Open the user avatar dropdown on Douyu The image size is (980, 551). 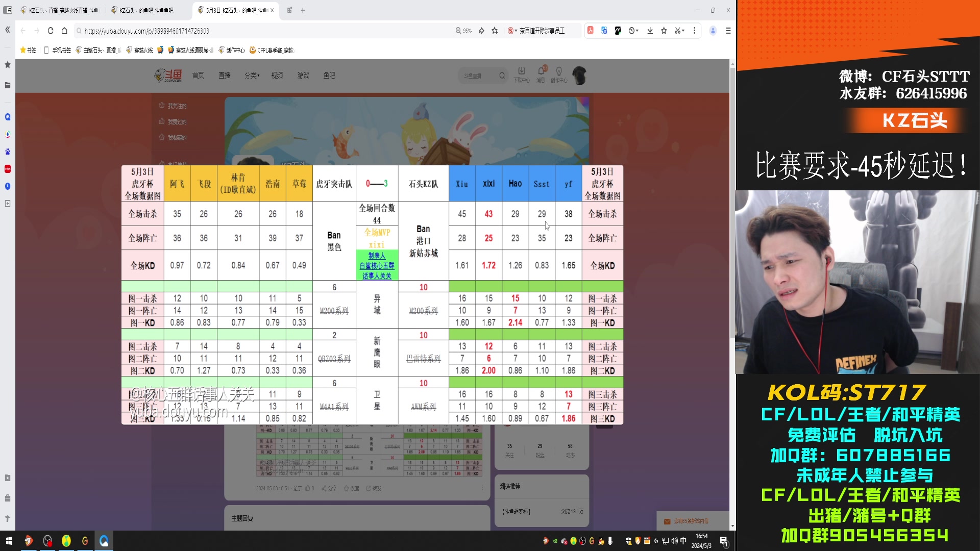pyautogui.click(x=579, y=75)
